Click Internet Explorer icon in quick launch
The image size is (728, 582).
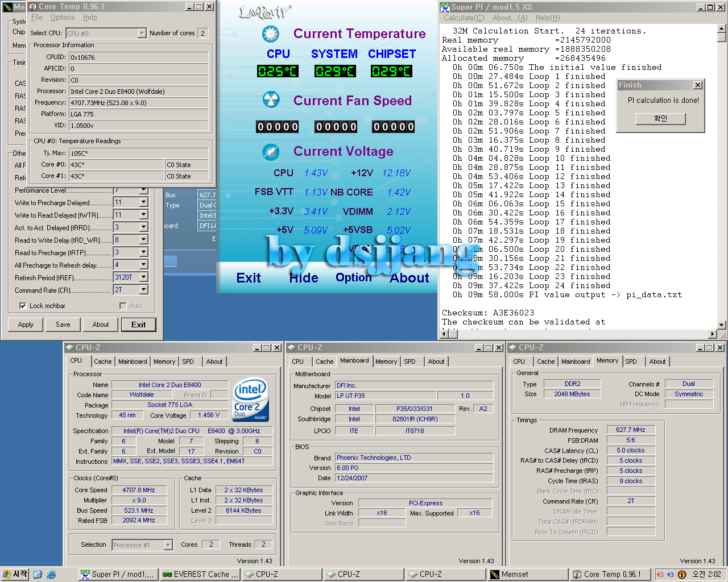coord(51,575)
